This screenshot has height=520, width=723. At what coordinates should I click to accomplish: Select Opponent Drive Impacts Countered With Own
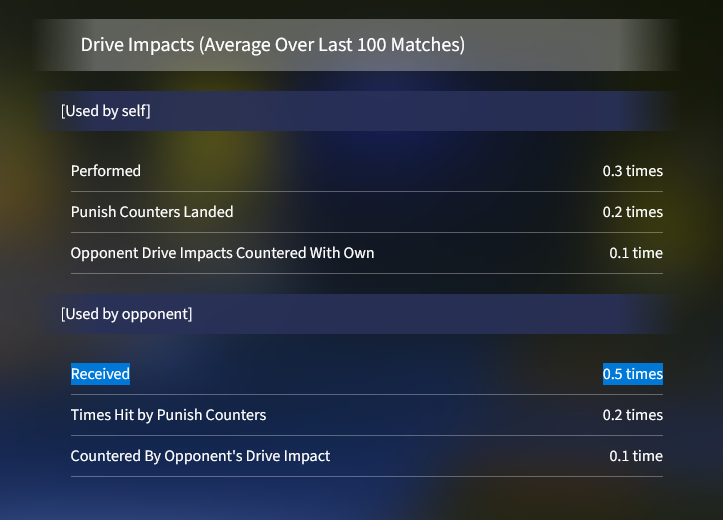(222, 253)
